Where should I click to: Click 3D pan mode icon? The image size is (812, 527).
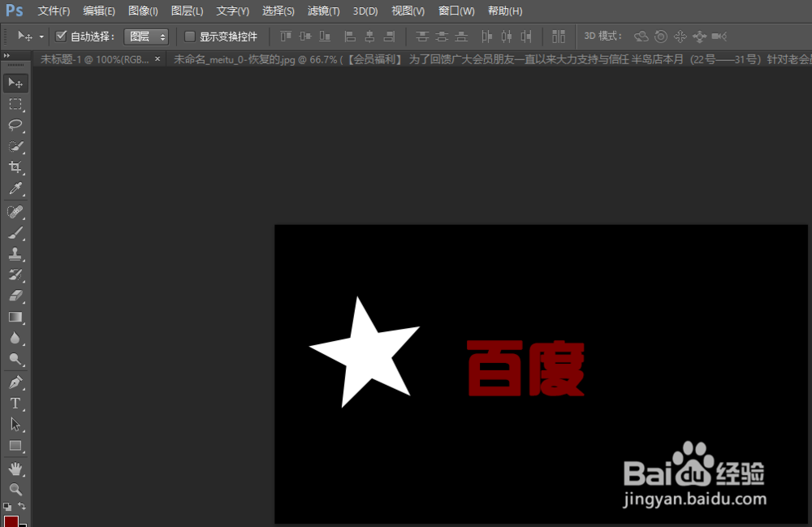point(680,37)
